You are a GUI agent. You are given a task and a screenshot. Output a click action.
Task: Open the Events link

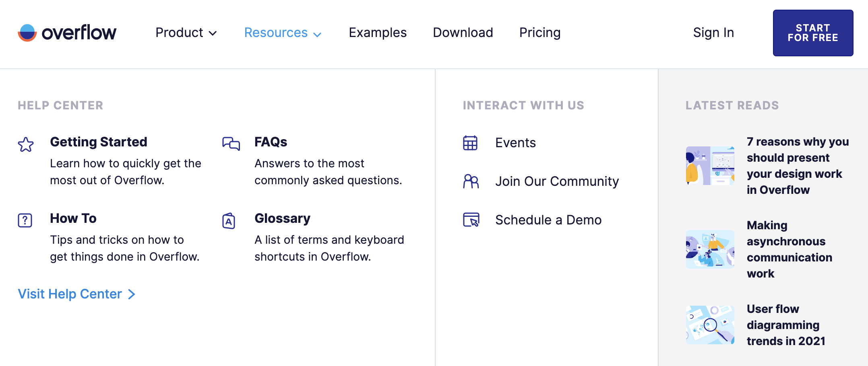click(515, 143)
